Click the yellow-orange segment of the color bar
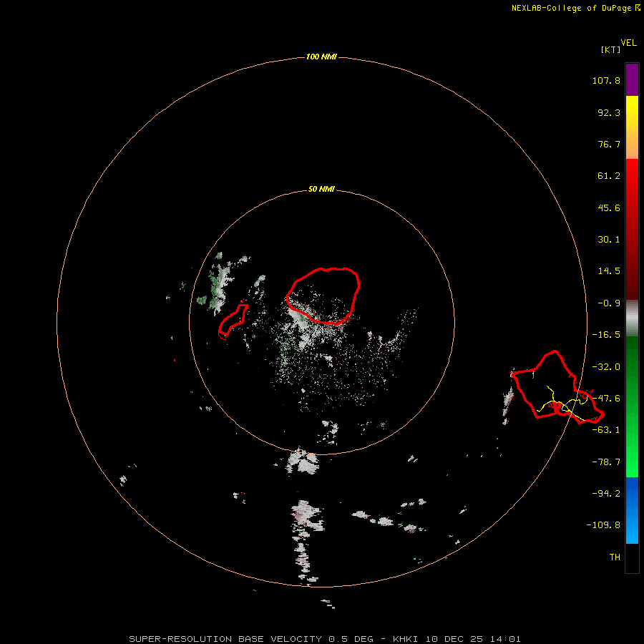 [632, 127]
